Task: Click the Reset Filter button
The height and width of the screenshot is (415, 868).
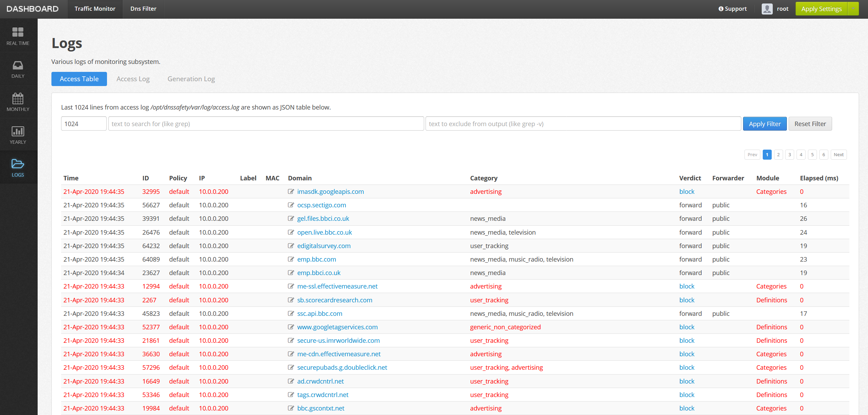Action: [x=810, y=124]
